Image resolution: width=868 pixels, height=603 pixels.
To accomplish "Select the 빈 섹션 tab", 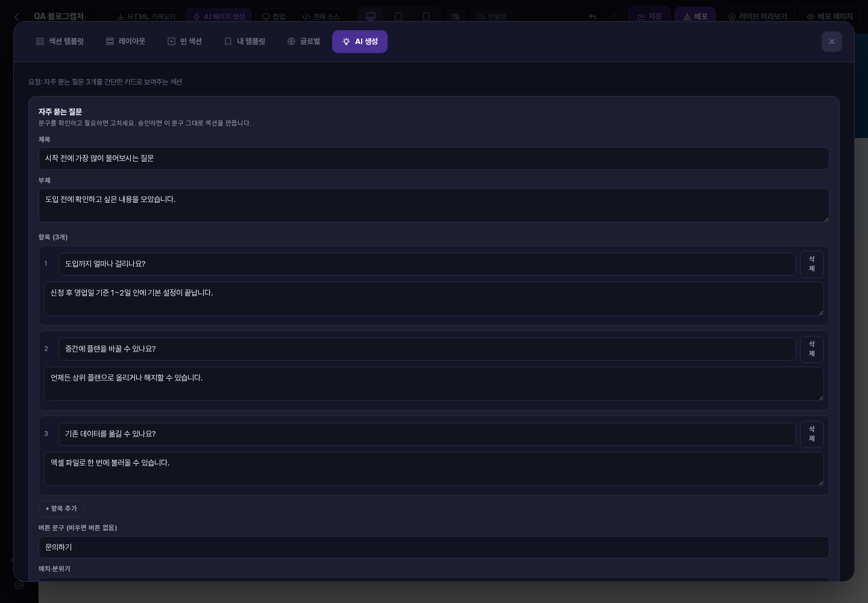I will pyautogui.click(x=184, y=42).
